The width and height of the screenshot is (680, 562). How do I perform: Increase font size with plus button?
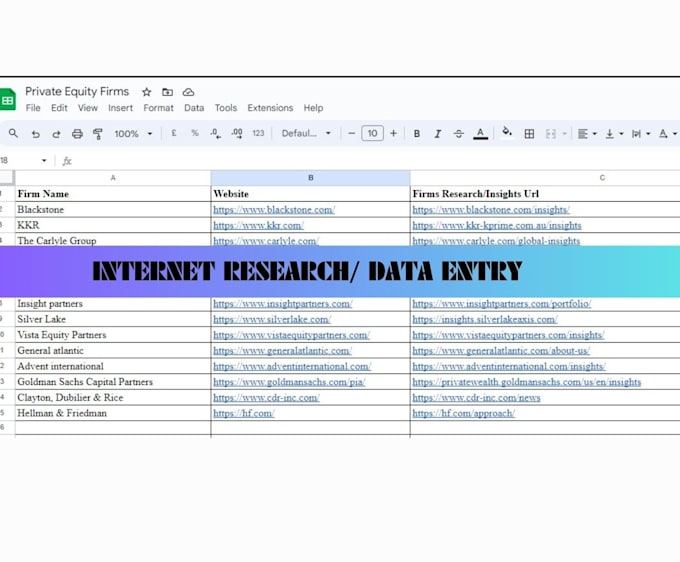coord(393,133)
